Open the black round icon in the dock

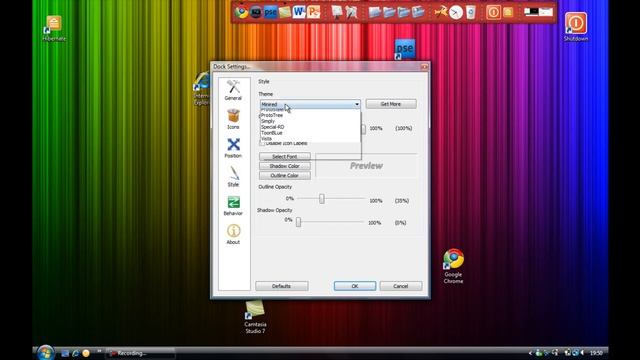click(x=256, y=12)
